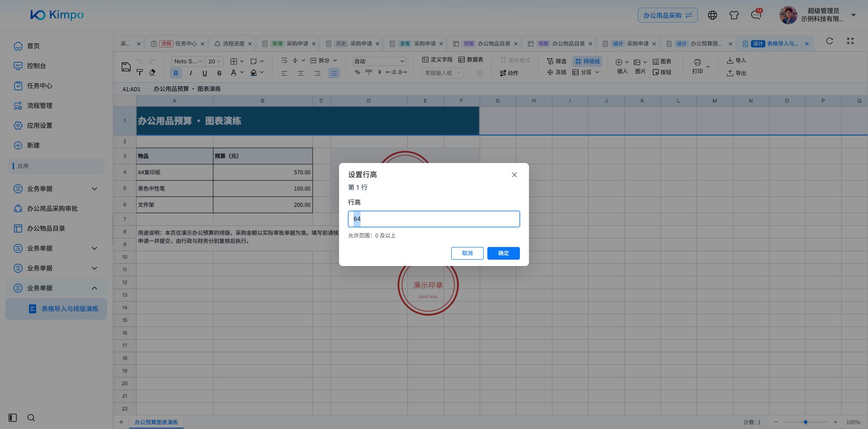Image resolution: width=868 pixels, height=429 pixels.
Task: Click the 行高 input field
Action: click(x=434, y=219)
